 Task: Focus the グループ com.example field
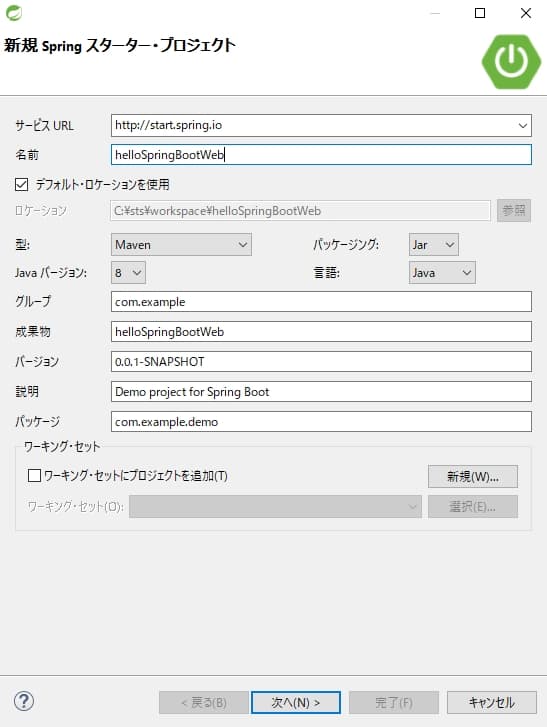[x=321, y=302]
